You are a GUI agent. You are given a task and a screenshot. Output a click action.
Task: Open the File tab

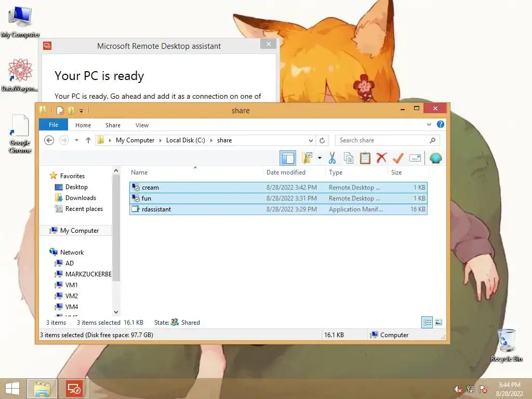pyautogui.click(x=54, y=125)
